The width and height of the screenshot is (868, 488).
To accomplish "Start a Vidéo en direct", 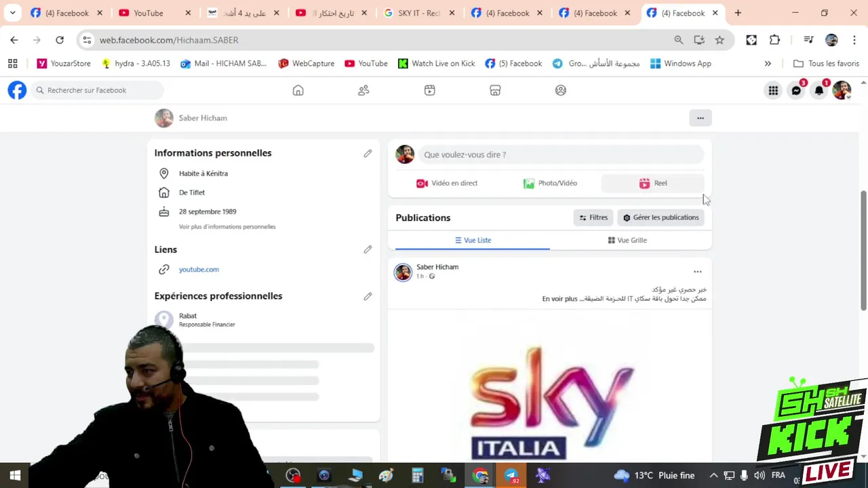I will pyautogui.click(x=447, y=183).
